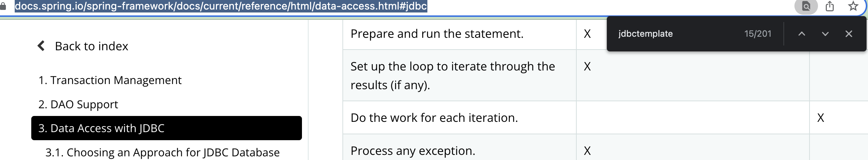Click the left chevron beside Back to index
868x160 pixels.
41,46
